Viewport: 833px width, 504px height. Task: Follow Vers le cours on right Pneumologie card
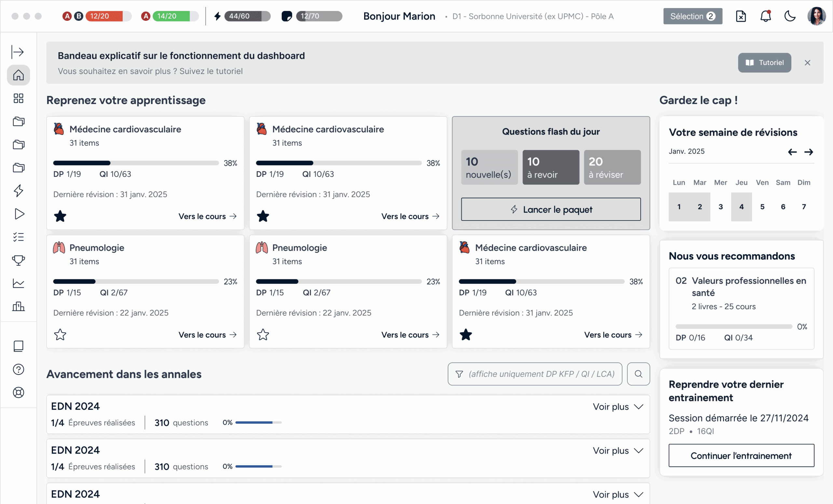click(410, 335)
